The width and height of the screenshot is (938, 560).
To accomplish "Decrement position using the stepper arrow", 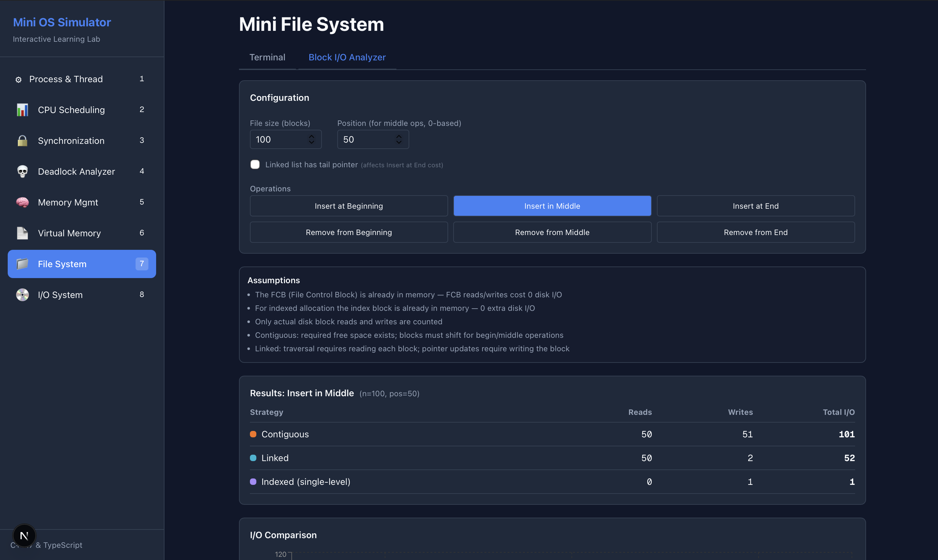I will click(399, 142).
